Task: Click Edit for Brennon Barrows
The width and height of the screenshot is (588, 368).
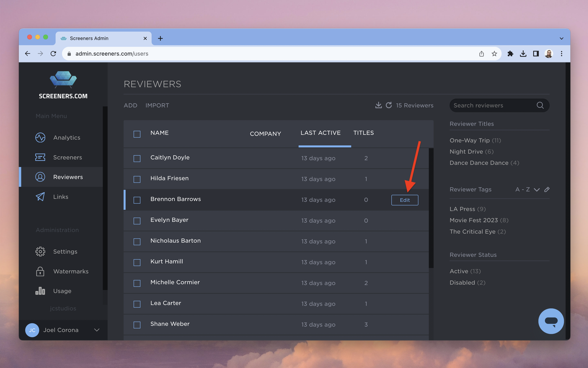Action: (x=405, y=200)
